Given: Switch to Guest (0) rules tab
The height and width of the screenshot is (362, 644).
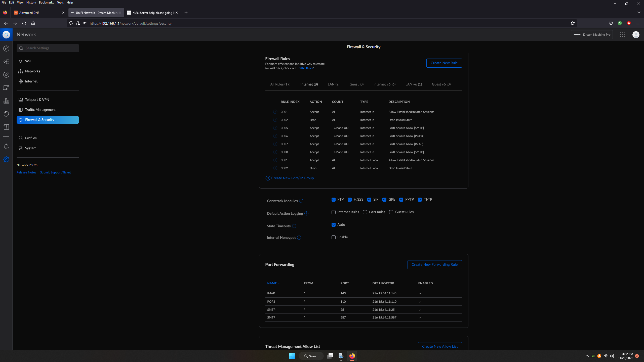Looking at the screenshot, I should pyautogui.click(x=356, y=84).
